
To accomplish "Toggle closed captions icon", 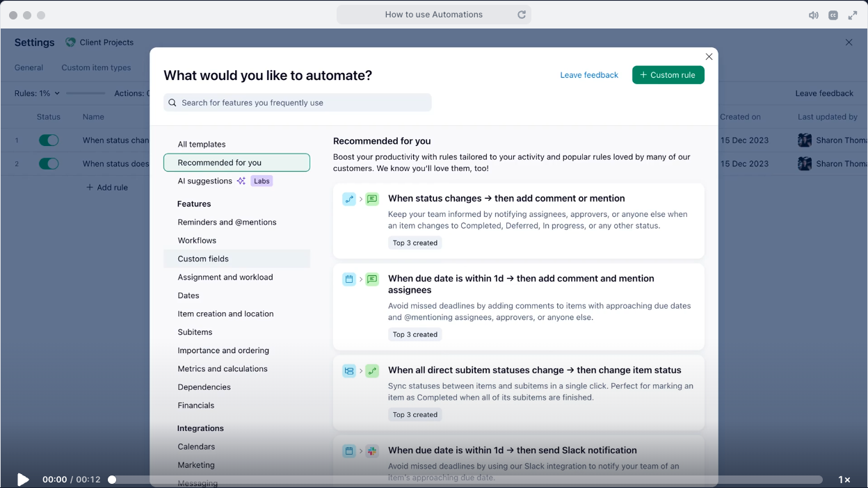I will point(833,15).
